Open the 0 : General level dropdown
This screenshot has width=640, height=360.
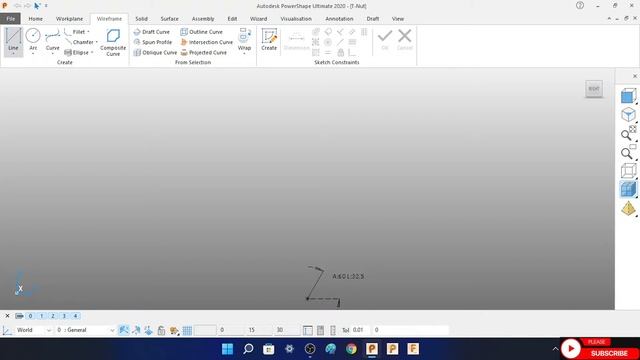tap(86, 330)
